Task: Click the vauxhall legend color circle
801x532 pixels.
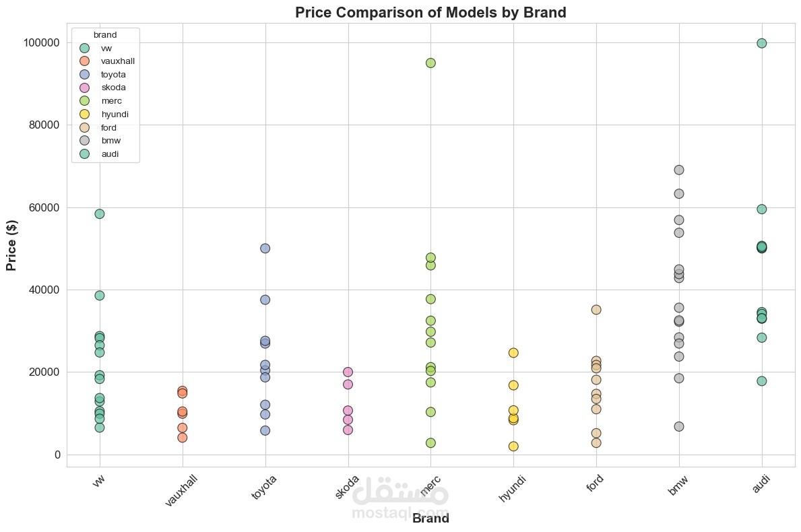Action: click(84, 61)
